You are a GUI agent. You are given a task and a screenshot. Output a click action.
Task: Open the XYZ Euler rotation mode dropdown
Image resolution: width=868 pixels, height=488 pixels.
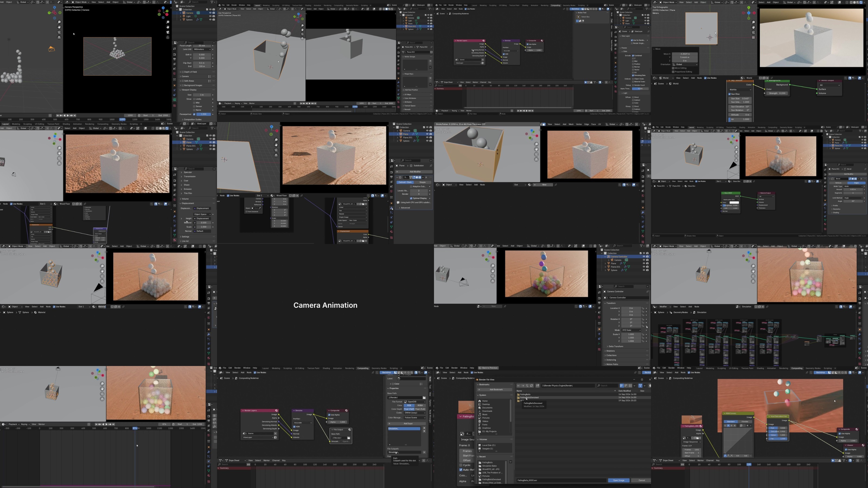pos(631,330)
